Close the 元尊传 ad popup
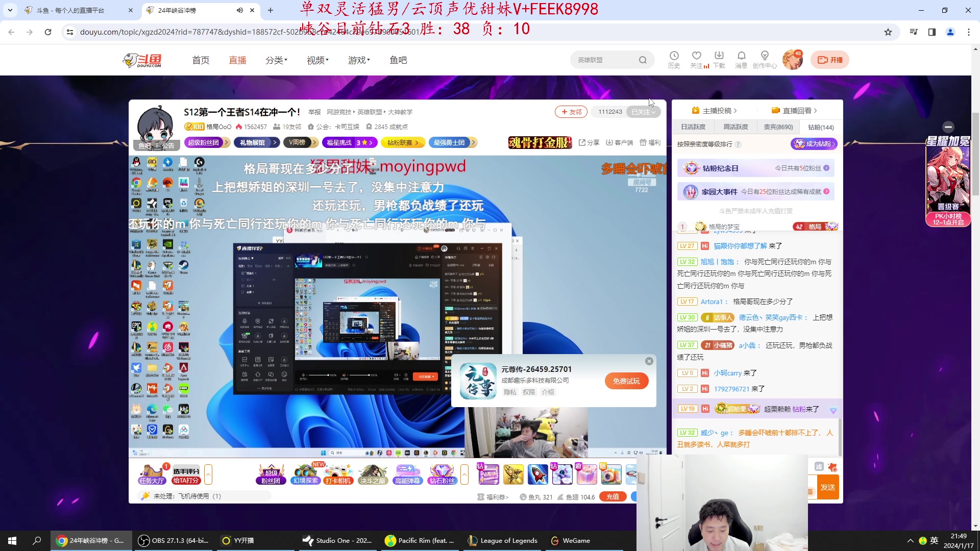 (649, 361)
